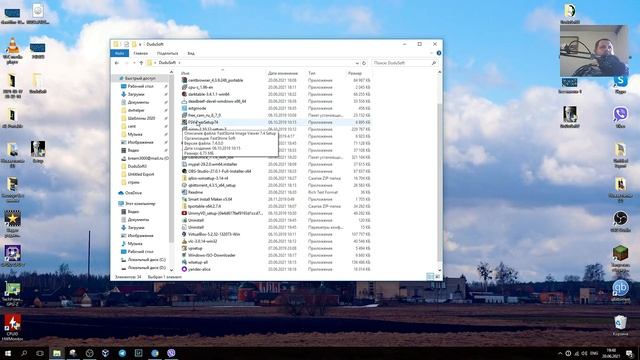The image size is (640, 360).
Task: Select the Windows-ISO-Downloader file
Action: [212, 256]
